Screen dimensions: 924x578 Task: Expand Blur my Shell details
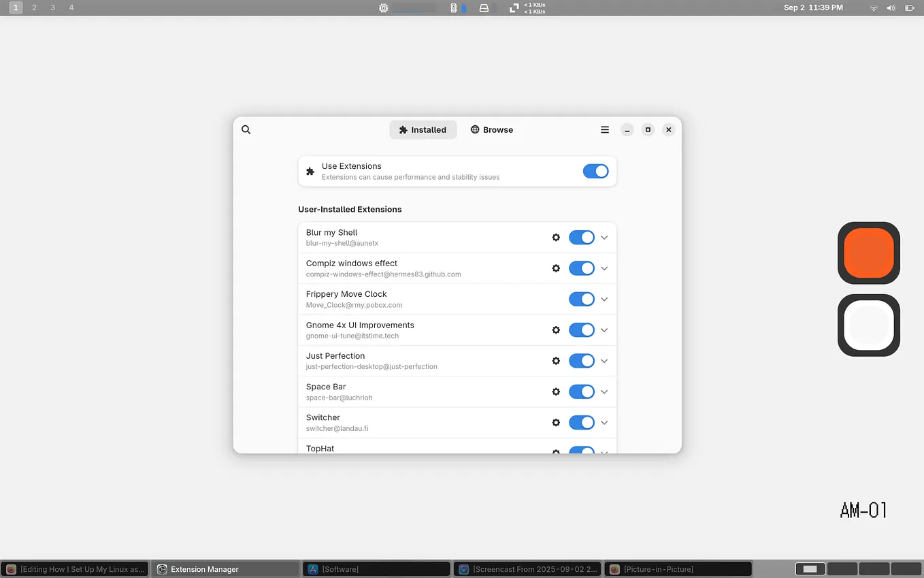click(604, 237)
